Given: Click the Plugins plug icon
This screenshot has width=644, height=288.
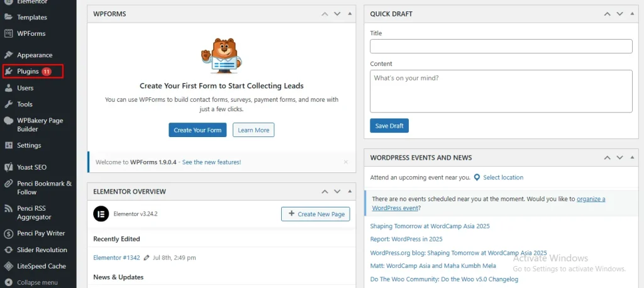Looking at the screenshot, I should pyautogui.click(x=8, y=72).
